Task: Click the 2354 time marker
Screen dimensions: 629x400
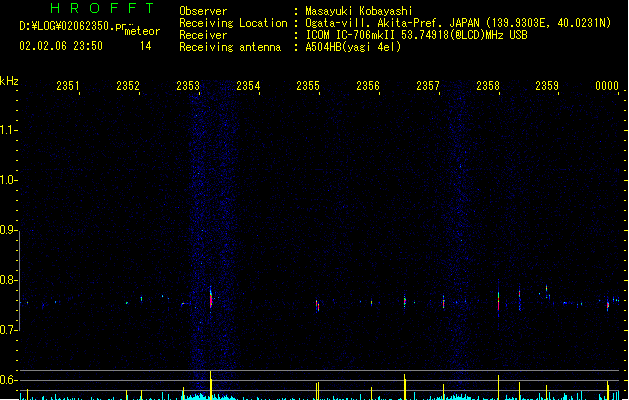Action: (x=248, y=86)
